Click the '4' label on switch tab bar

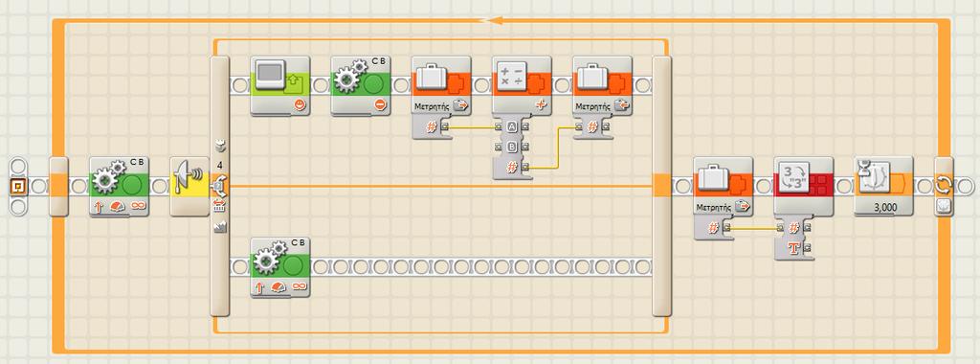pyautogui.click(x=219, y=165)
